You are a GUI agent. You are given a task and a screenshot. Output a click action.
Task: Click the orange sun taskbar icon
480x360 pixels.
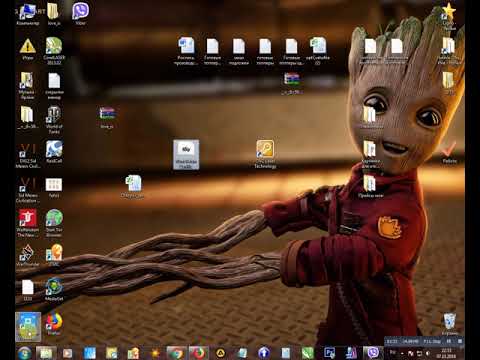(x=155, y=353)
